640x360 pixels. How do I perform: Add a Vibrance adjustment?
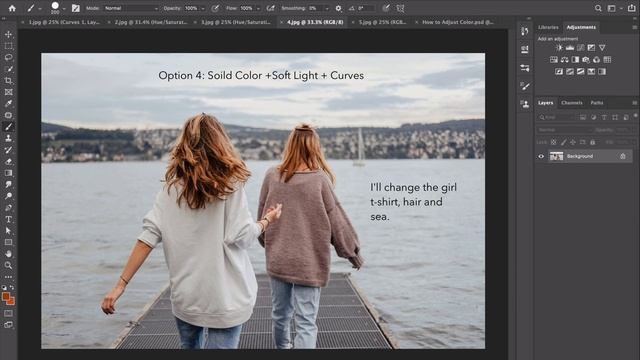click(602, 48)
